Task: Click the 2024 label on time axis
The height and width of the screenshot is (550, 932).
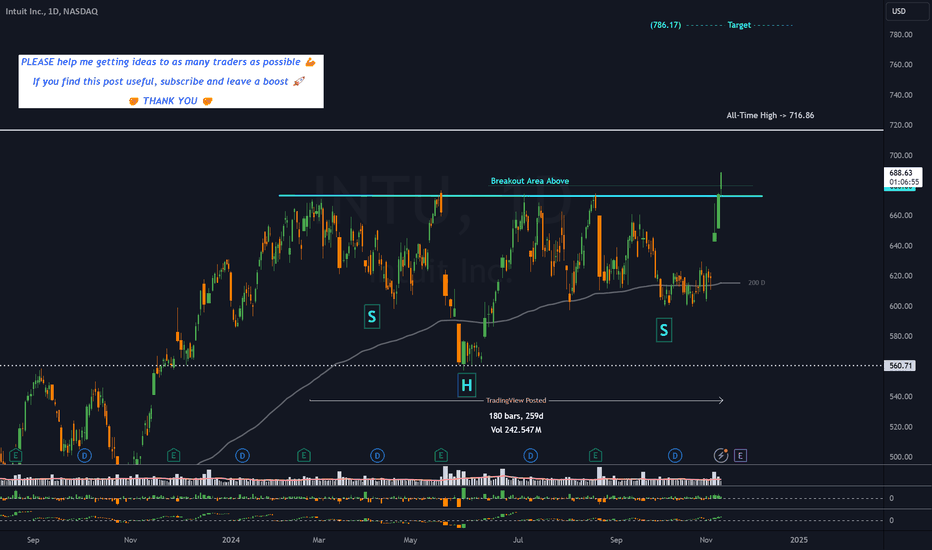Action: pos(231,540)
